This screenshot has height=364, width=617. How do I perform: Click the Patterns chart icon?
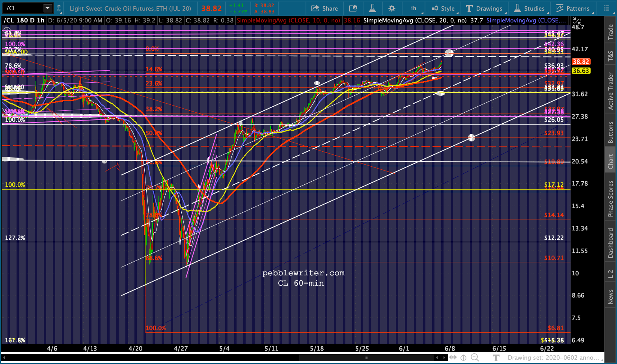[560, 8]
